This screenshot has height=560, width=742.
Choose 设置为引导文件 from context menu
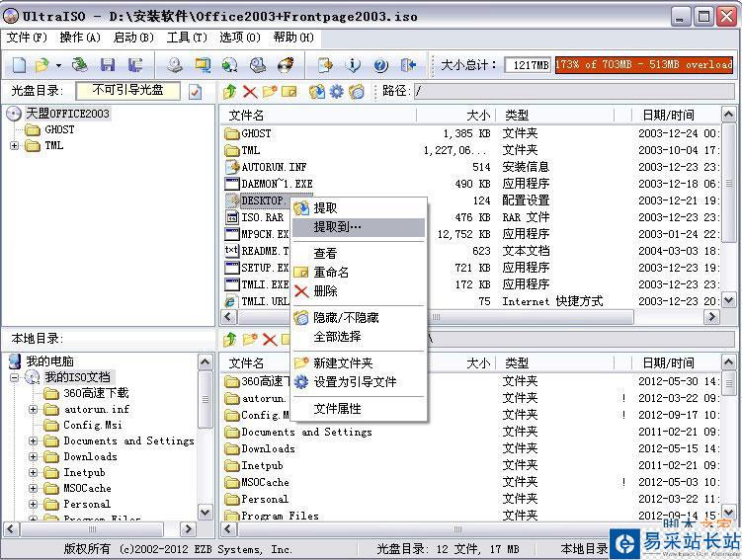point(359,382)
